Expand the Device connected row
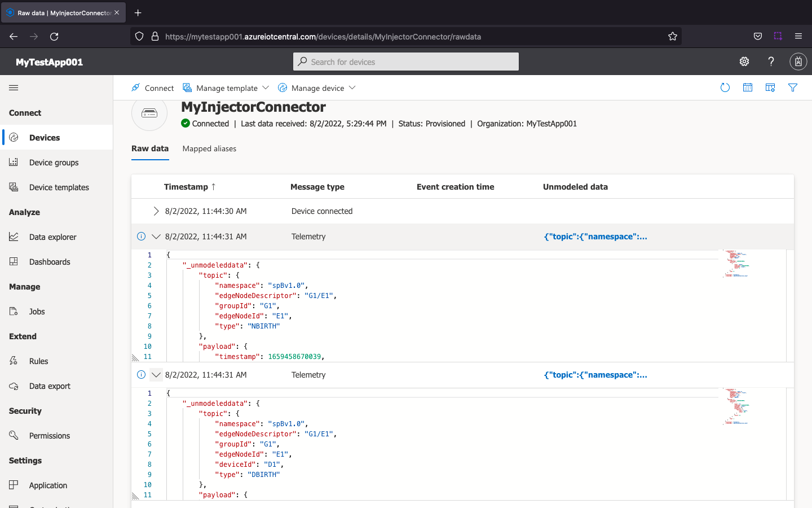Screen dimensions: 812x508 tap(156, 211)
